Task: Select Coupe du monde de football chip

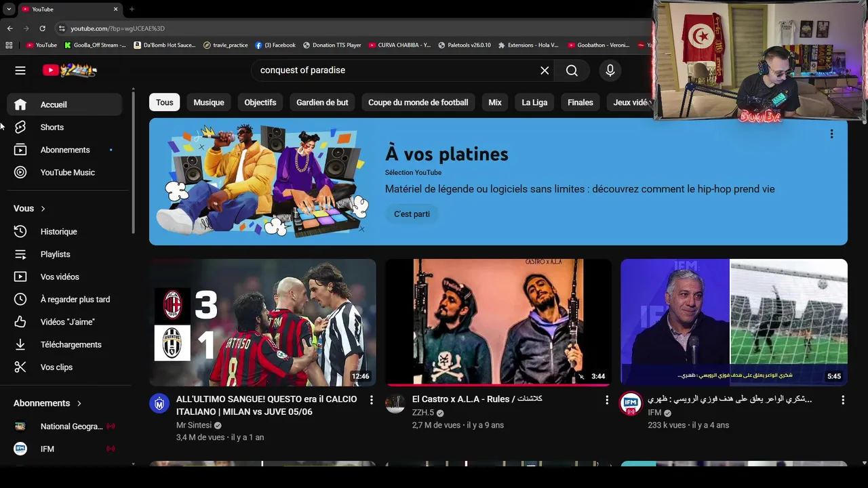Action: [418, 102]
